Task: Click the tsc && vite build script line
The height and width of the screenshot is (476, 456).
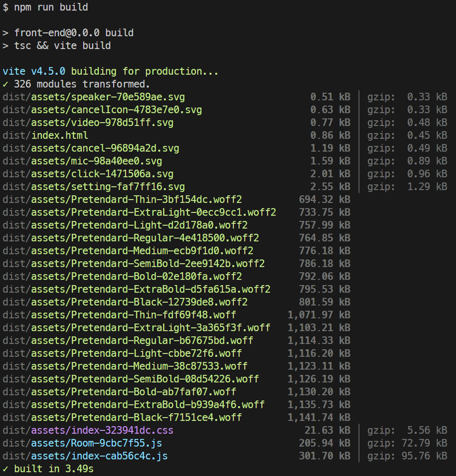Action: point(62,46)
